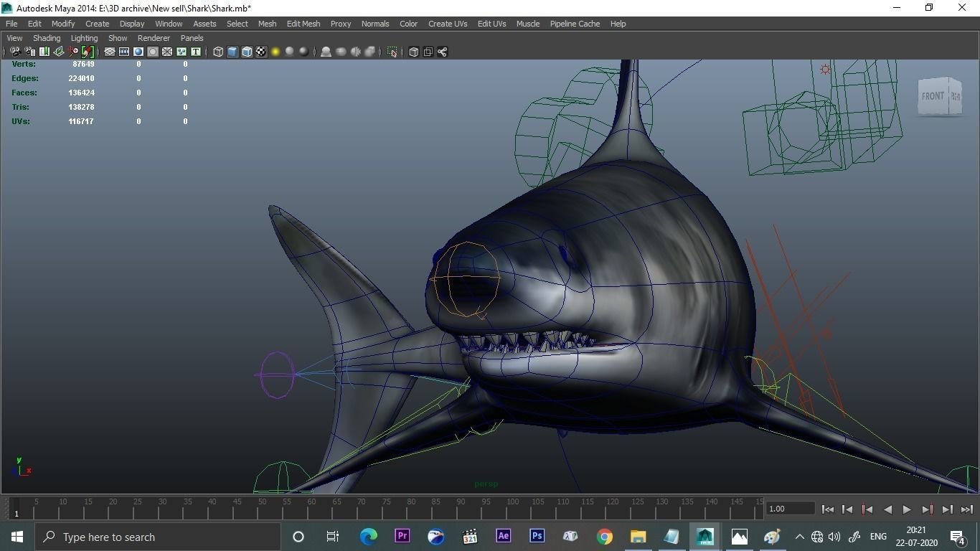Toggle Shadows gray sphere icon
The height and width of the screenshot is (551, 980).
[290, 52]
